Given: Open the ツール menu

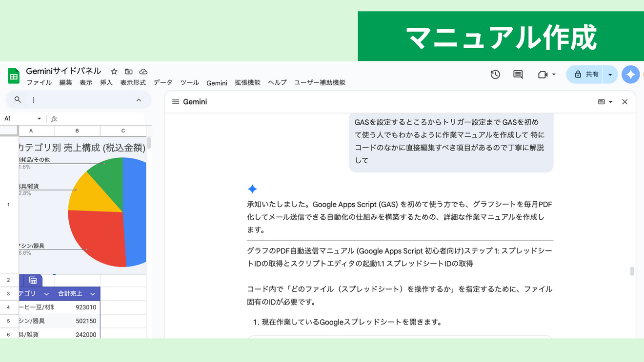Looking at the screenshot, I should [190, 83].
